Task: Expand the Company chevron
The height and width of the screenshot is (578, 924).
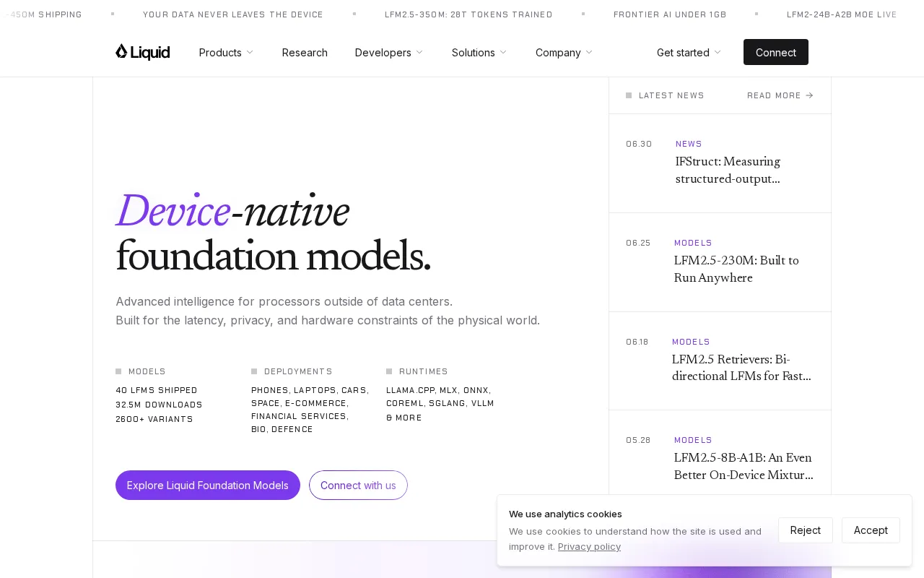Action: [x=589, y=53]
